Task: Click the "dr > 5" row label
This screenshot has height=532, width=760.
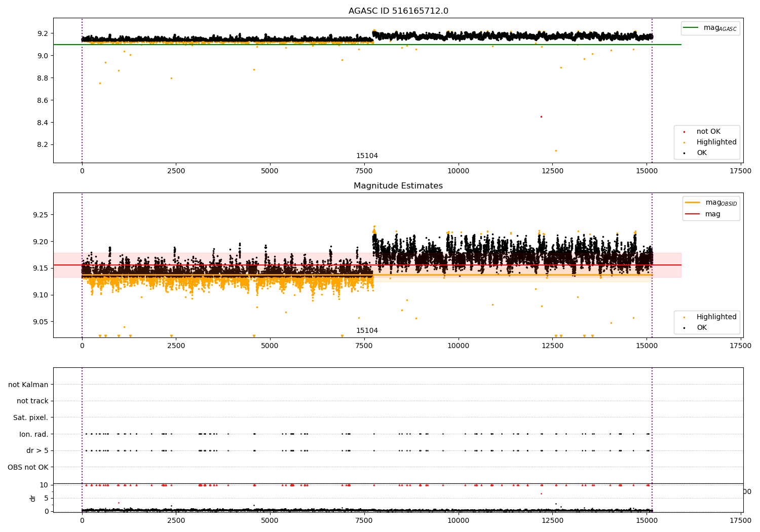Action: (37, 450)
